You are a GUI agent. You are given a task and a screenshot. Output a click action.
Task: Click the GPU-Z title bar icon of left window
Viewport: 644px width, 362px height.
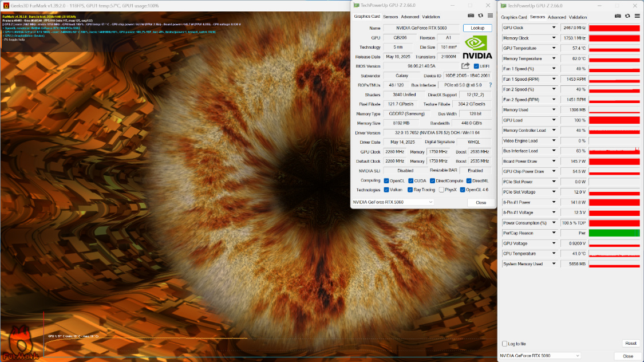[356, 5]
